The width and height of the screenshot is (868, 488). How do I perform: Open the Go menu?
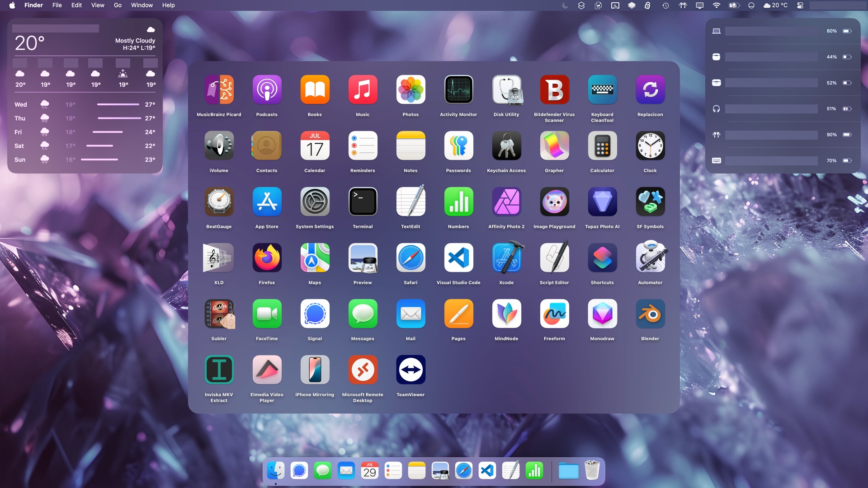117,5
